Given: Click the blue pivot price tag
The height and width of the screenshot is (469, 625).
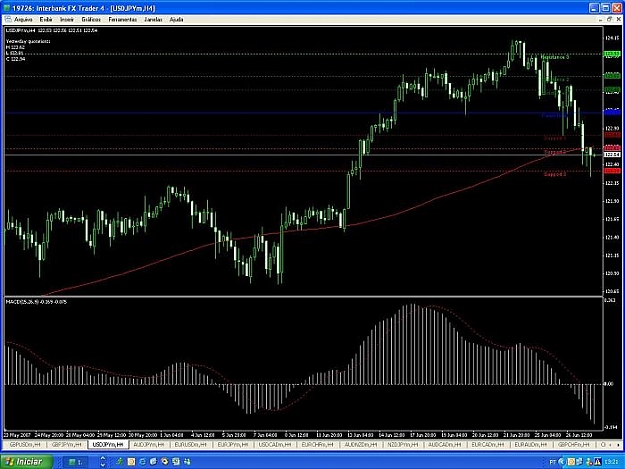Looking at the screenshot, I should (612, 112).
